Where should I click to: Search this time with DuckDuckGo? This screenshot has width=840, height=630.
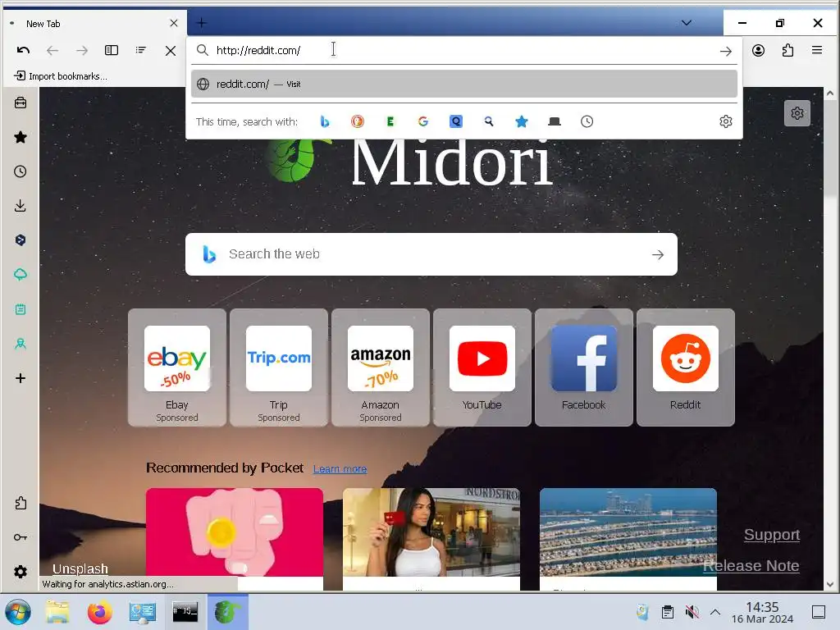click(358, 121)
